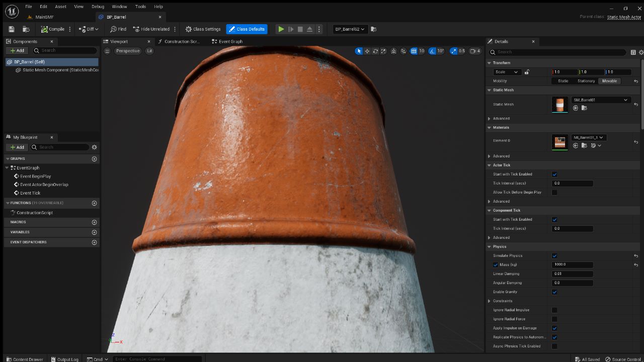Enable the Ignore Radial Impulse checkbox
This screenshot has width=644, height=362.
(554, 310)
